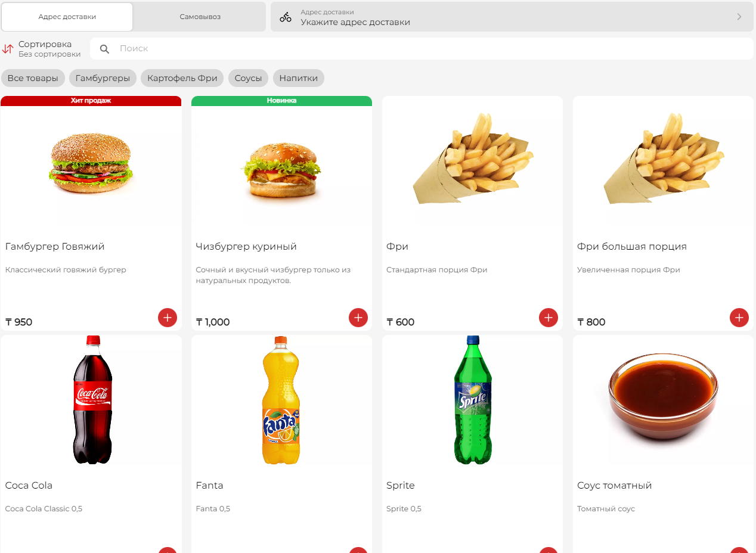Image resolution: width=756 pixels, height=553 pixels.
Task: Expand delivery address with right chevron
Action: click(739, 17)
